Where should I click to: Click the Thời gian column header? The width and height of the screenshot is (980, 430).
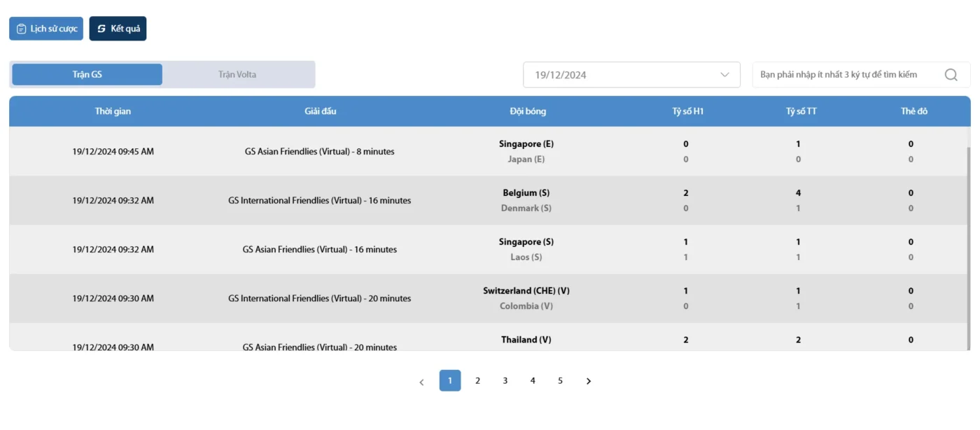click(x=113, y=111)
